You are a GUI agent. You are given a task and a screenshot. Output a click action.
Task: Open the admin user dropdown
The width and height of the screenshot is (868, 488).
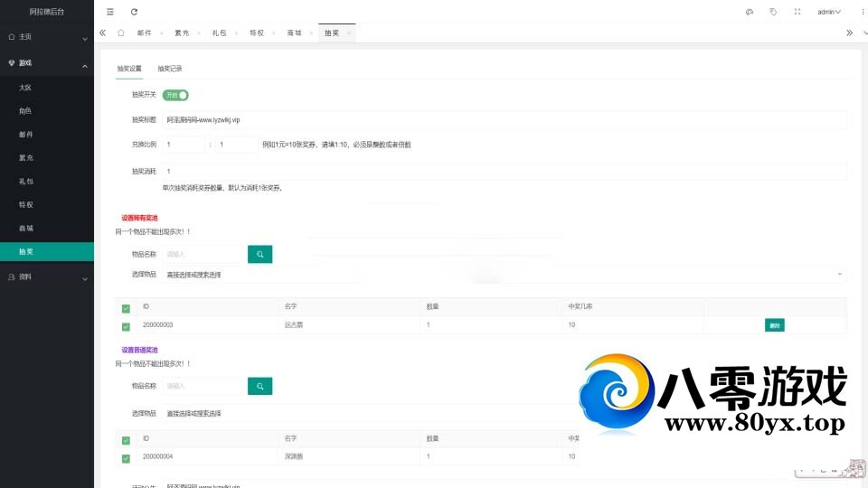tap(829, 12)
